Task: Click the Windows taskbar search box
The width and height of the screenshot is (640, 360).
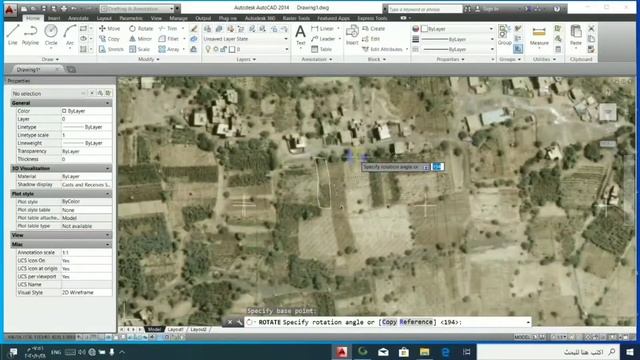Action: click(x=548, y=352)
